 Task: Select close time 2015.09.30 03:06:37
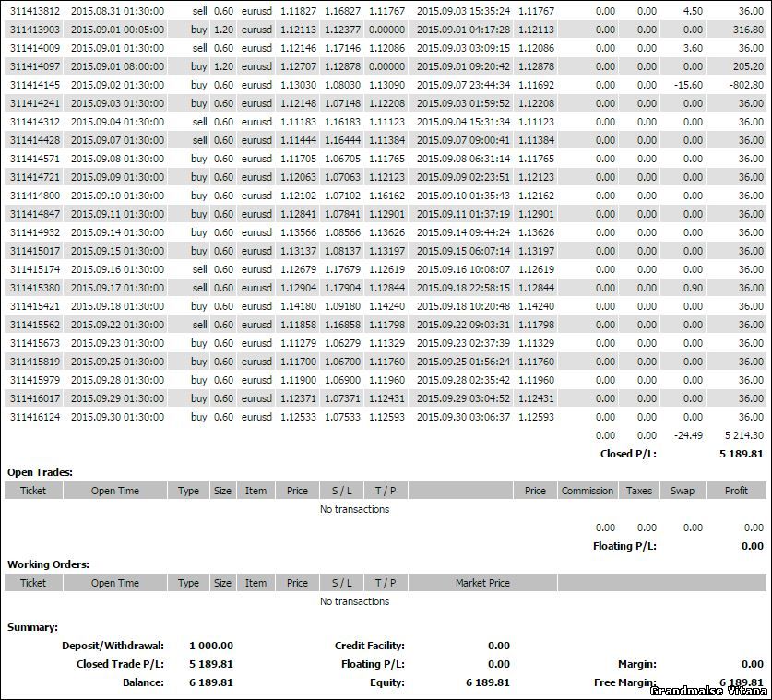(463, 417)
